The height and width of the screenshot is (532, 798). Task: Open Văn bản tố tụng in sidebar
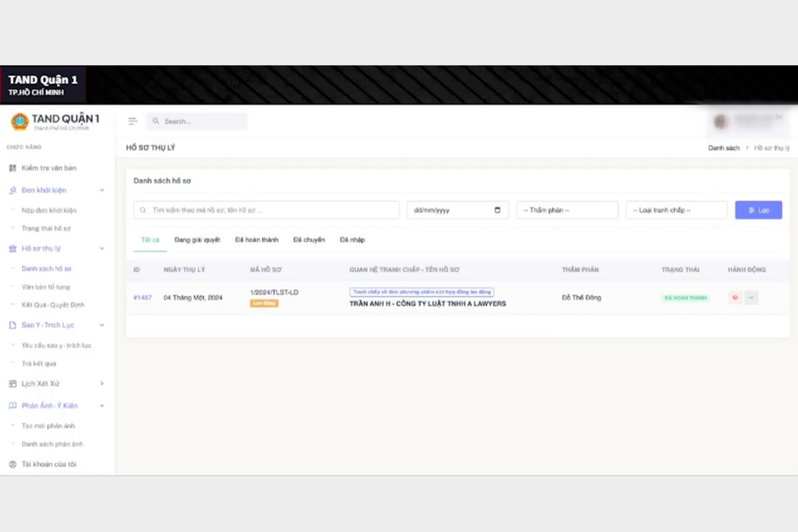click(x=45, y=287)
